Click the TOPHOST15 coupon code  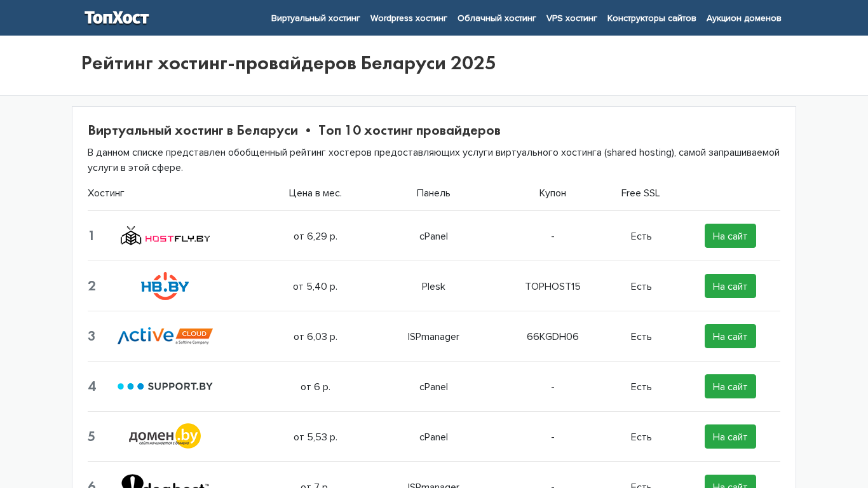553,287
